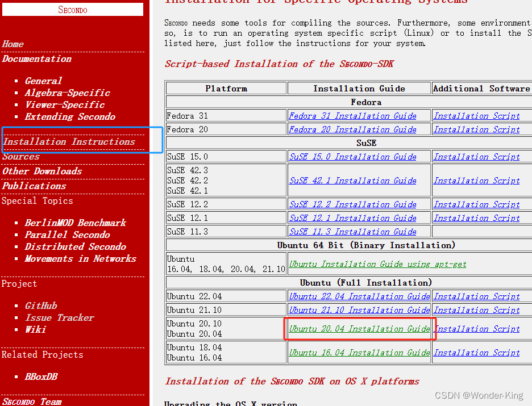Select the 'Installation Guide' column header
The image size is (532, 406).
(359, 89)
